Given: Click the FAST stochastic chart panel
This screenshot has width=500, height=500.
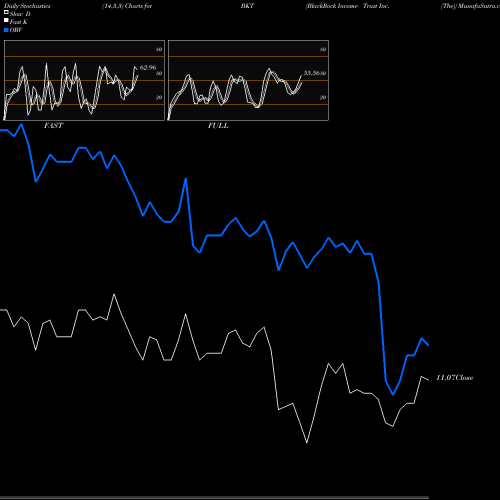Looking at the screenshot, I should click(84, 80).
